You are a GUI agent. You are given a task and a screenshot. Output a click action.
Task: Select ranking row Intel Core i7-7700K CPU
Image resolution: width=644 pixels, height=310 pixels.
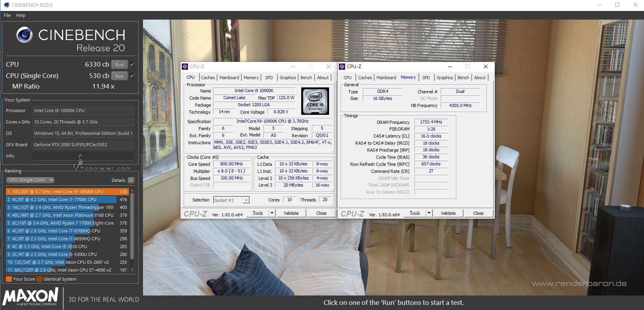coord(67,199)
